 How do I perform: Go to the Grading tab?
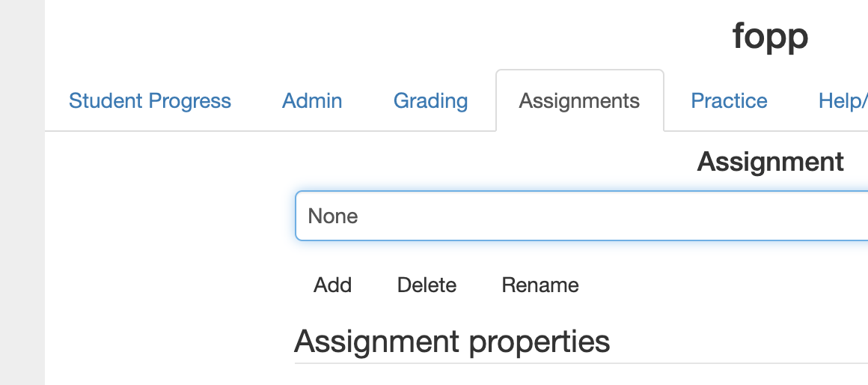tap(431, 101)
